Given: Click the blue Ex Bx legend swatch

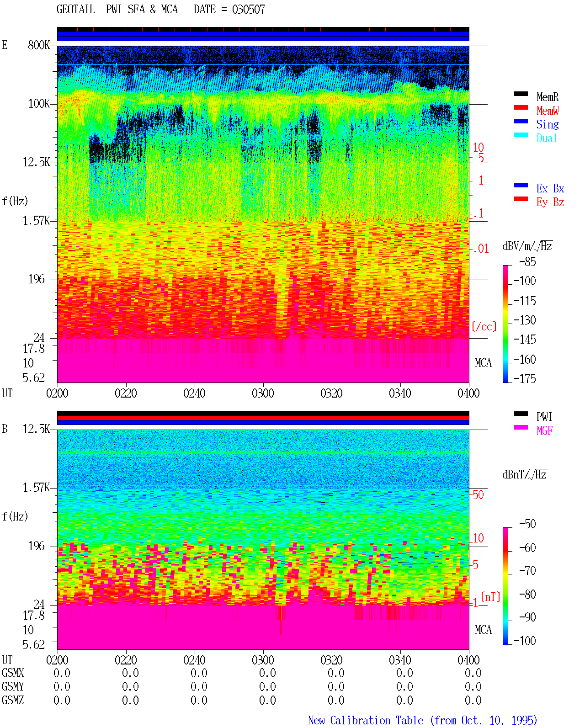Looking at the screenshot, I should (x=521, y=185).
